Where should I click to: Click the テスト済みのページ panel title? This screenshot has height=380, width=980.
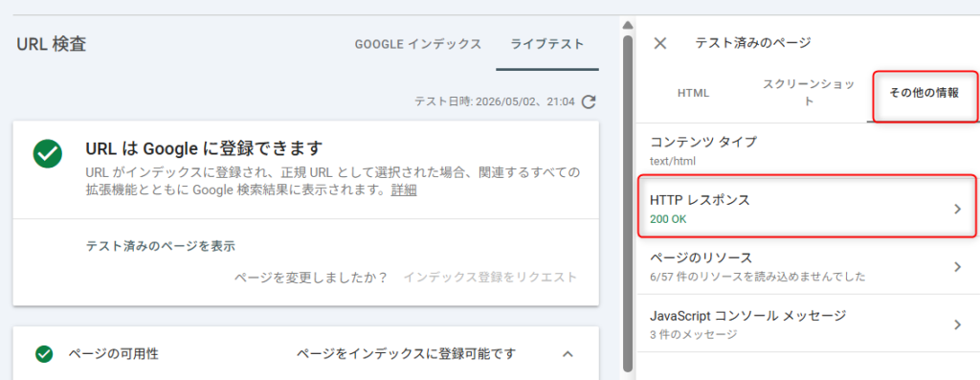pyautogui.click(x=752, y=43)
